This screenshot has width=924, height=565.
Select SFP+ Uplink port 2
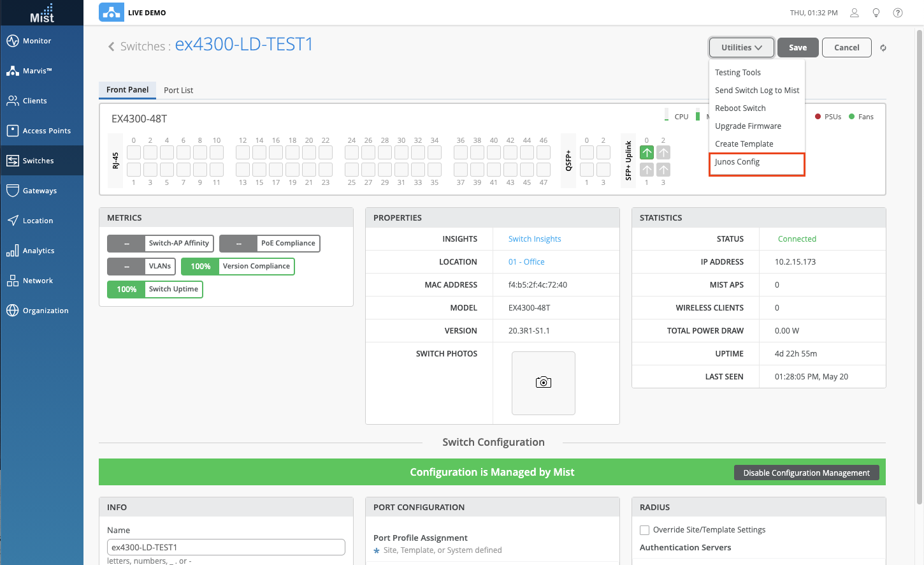[663, 152]
